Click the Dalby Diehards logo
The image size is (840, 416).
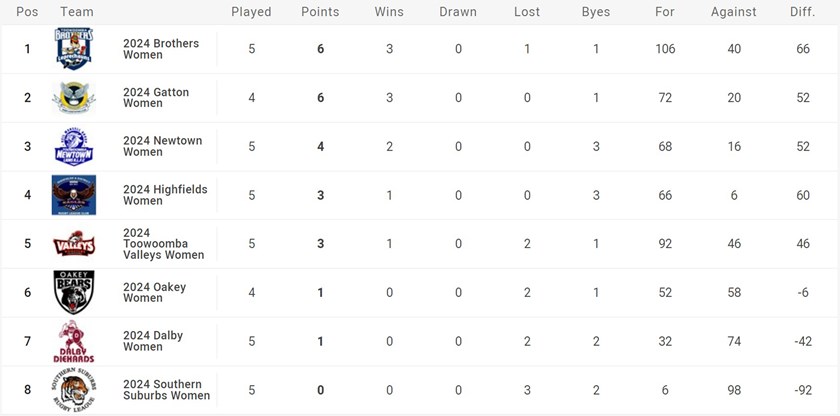point(73,341)
